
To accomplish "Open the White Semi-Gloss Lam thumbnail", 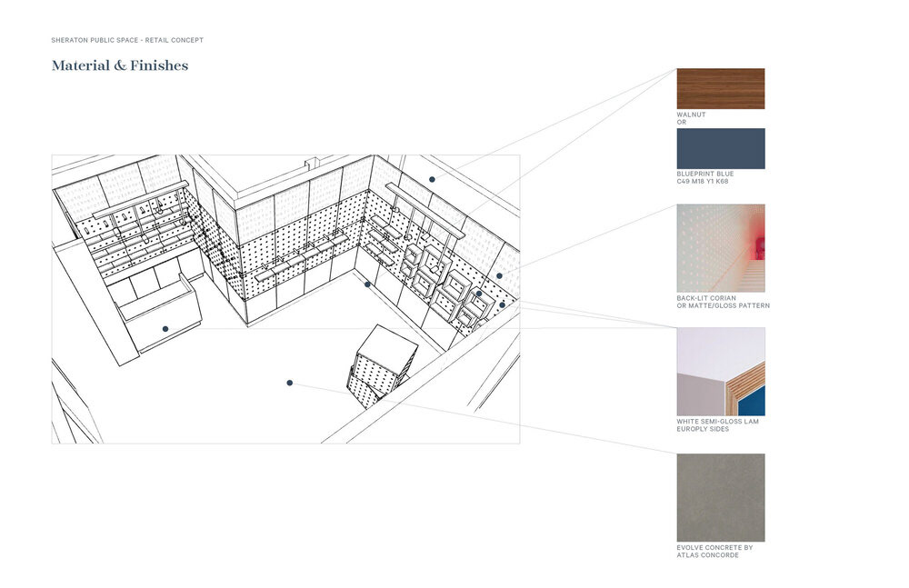I will click(721, 372).
